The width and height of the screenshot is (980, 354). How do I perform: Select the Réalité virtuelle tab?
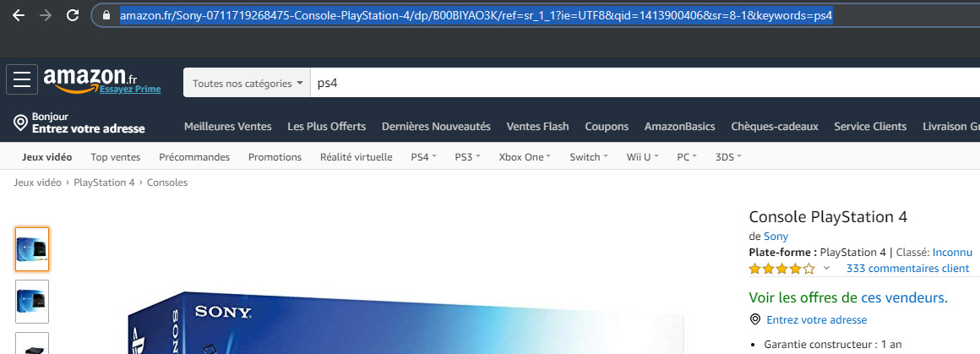pos(356,157)
